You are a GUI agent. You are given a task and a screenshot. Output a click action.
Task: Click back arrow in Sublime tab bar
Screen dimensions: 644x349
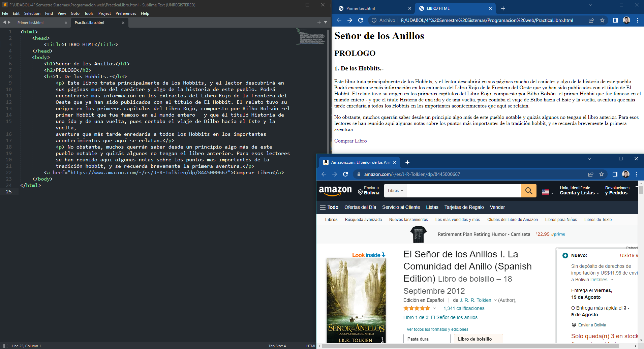tap(4, 22)
